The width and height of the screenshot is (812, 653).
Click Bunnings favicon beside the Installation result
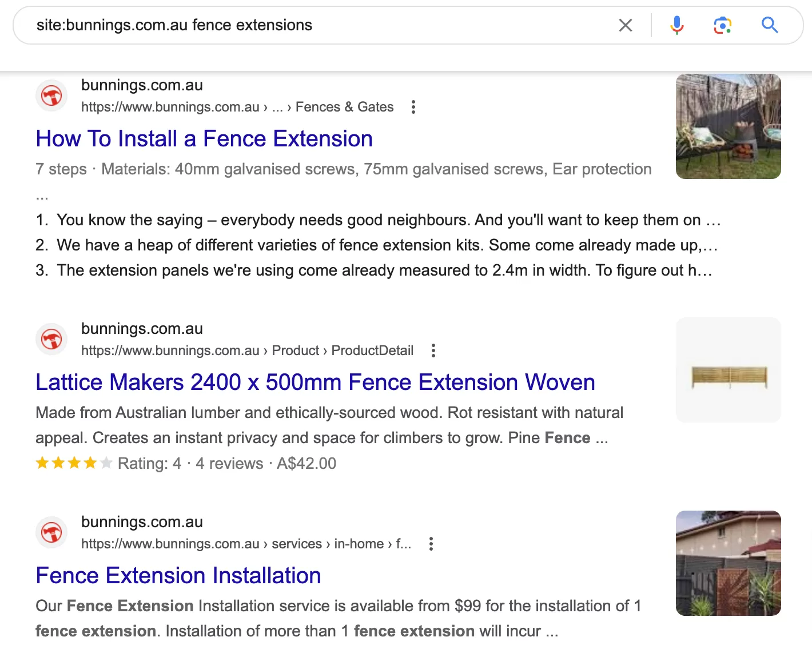(x=52, y=532)
